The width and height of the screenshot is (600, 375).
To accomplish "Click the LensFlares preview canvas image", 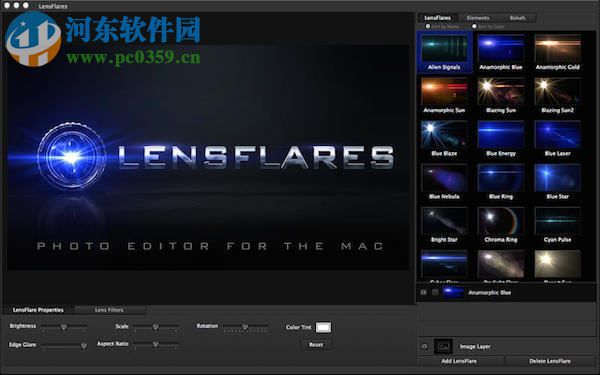I will pos(208,157).
